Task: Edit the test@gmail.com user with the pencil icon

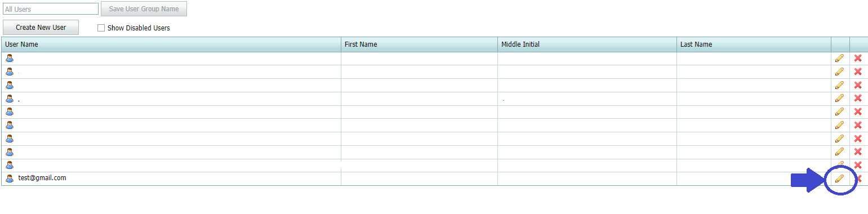Action: click(839, 179)
